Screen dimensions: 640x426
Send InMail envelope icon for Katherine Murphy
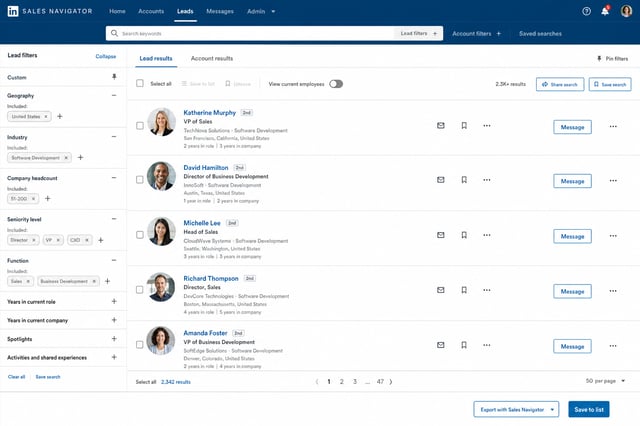(441, 126)
